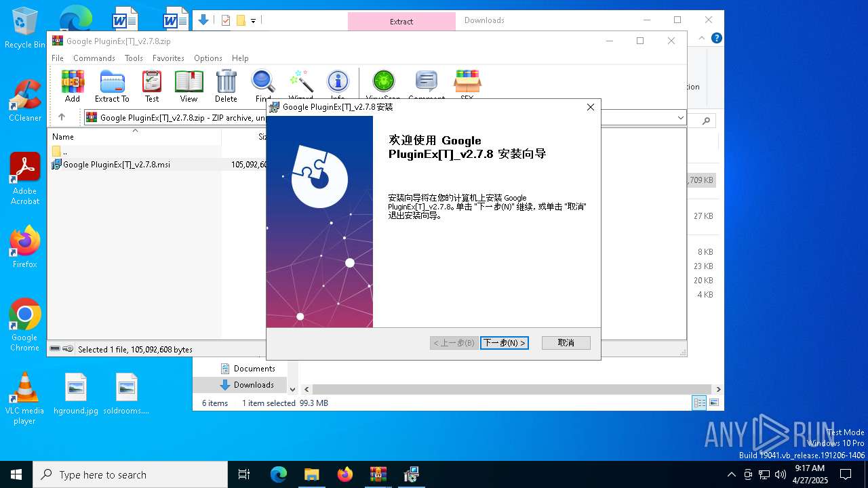The height and width of the screenshot is (488, 868).
Task: Click the Test archive icon
Action: [x=152, y=85]
